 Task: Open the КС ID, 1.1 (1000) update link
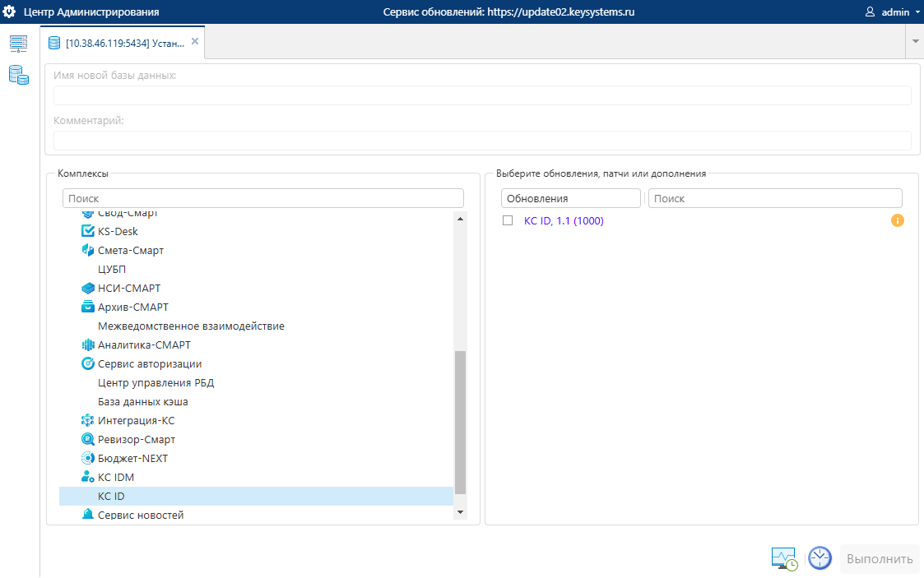(564, 220)
